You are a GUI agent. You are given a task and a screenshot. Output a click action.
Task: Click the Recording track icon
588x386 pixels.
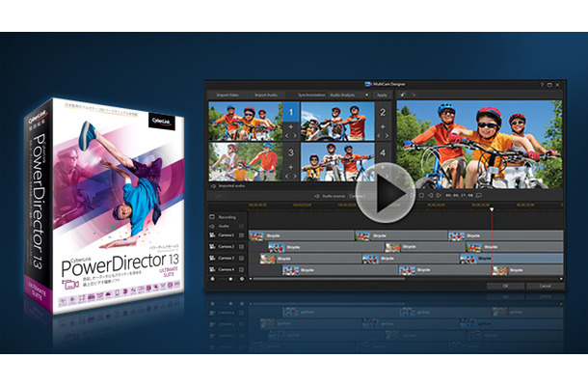[212, 217]
